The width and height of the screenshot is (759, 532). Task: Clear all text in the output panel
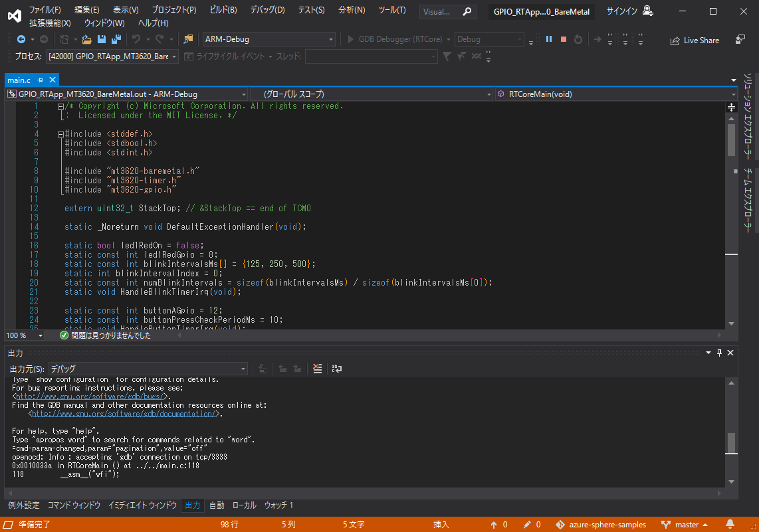coord(318,369)
